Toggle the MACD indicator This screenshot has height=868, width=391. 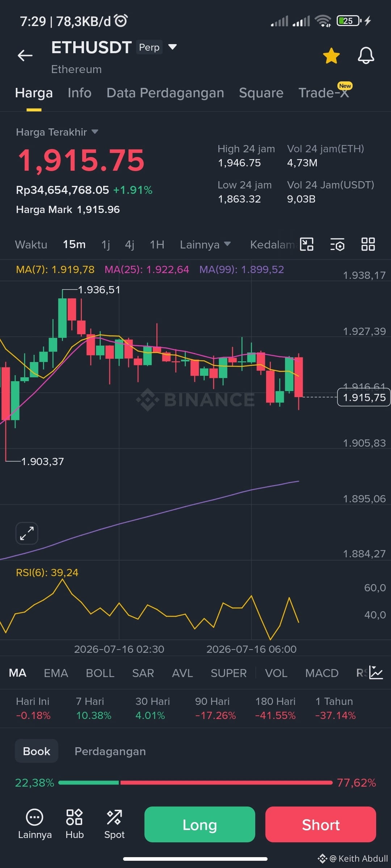322,673
